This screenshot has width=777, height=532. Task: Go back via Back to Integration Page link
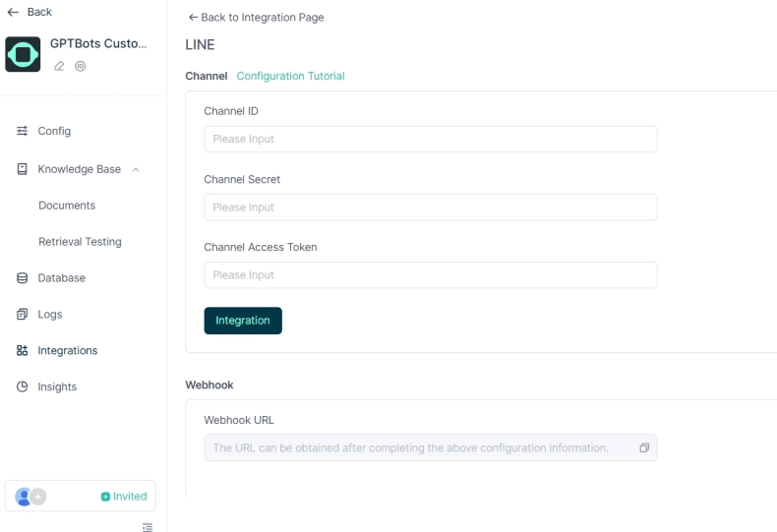tap(256, 18)
